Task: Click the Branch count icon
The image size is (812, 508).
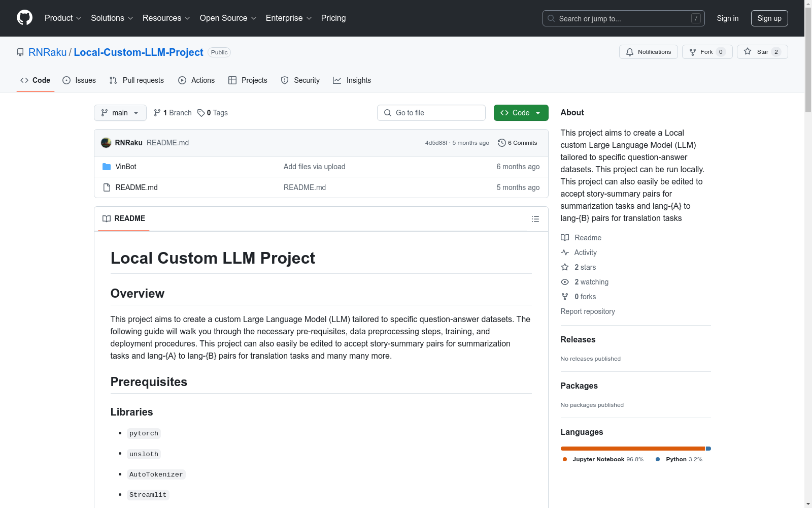Action: [157, 113]
